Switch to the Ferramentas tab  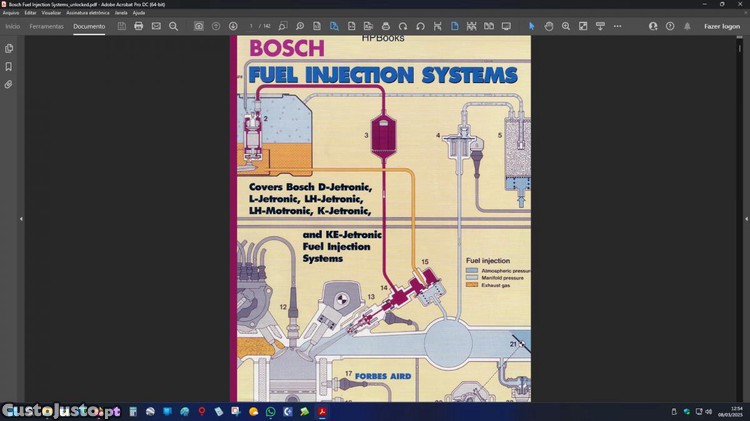pyautogui.click(x=46, y=26)
